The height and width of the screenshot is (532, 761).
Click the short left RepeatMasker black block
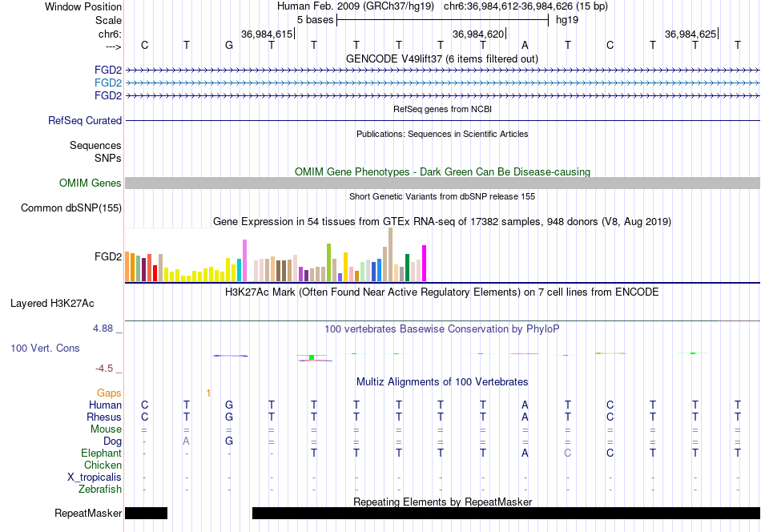[x=146, y=513]
